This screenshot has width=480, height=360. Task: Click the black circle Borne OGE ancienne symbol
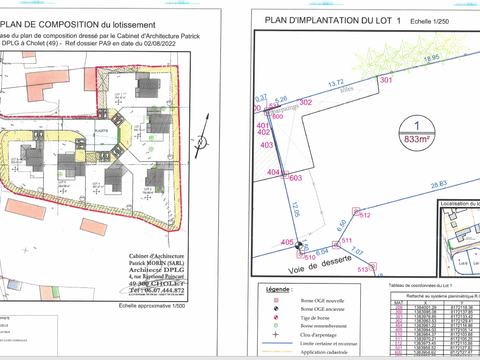276,309
